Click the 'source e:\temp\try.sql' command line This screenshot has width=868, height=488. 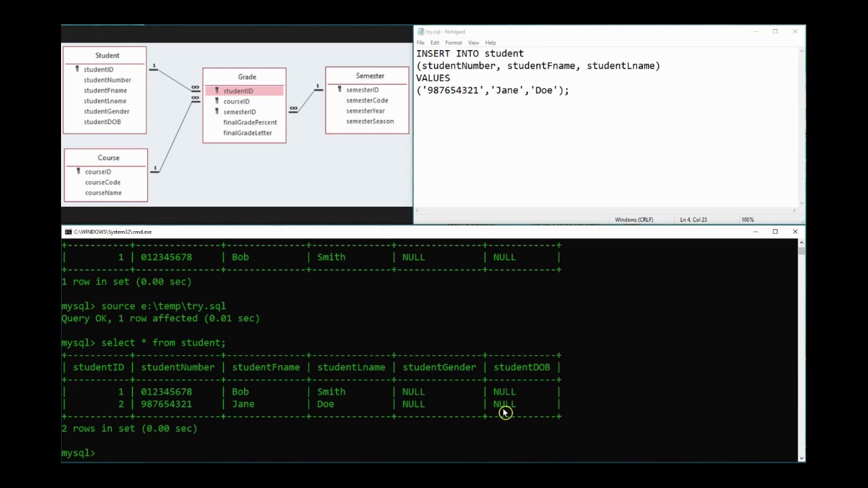163,306
